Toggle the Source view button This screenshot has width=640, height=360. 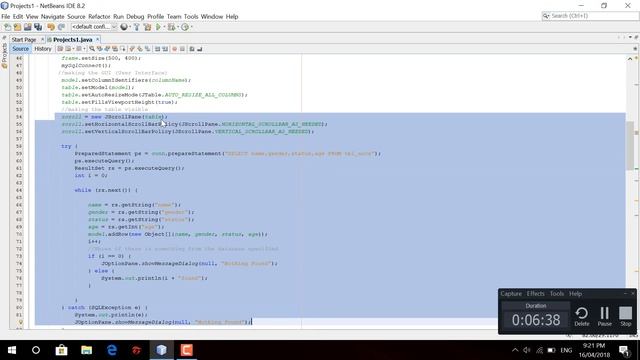[20, 49]
